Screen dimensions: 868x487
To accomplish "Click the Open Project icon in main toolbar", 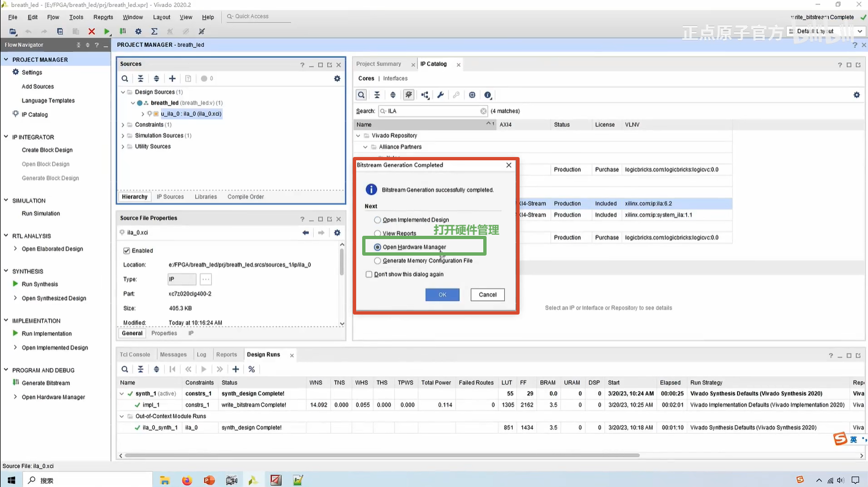I will click(13, 31).
